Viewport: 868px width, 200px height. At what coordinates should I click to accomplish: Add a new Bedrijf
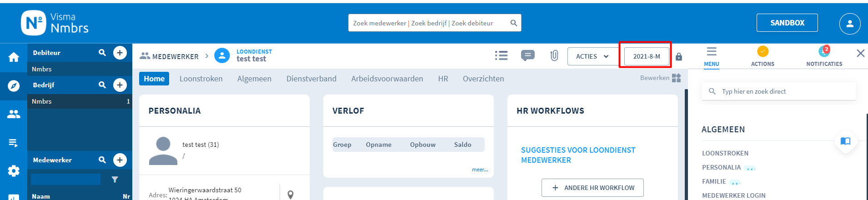point(120,85)
